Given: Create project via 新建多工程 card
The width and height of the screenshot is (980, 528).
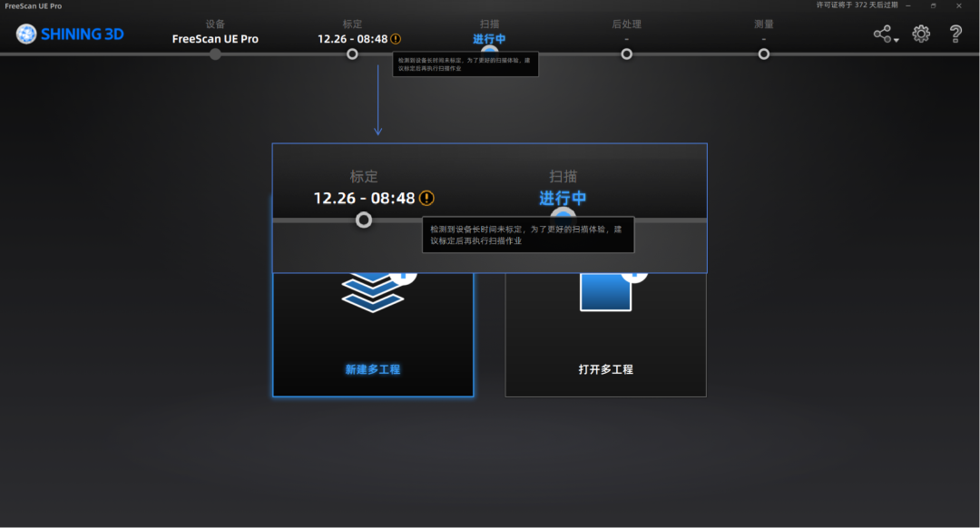Looking at the screenshot, I should click(x=373, y=334).
